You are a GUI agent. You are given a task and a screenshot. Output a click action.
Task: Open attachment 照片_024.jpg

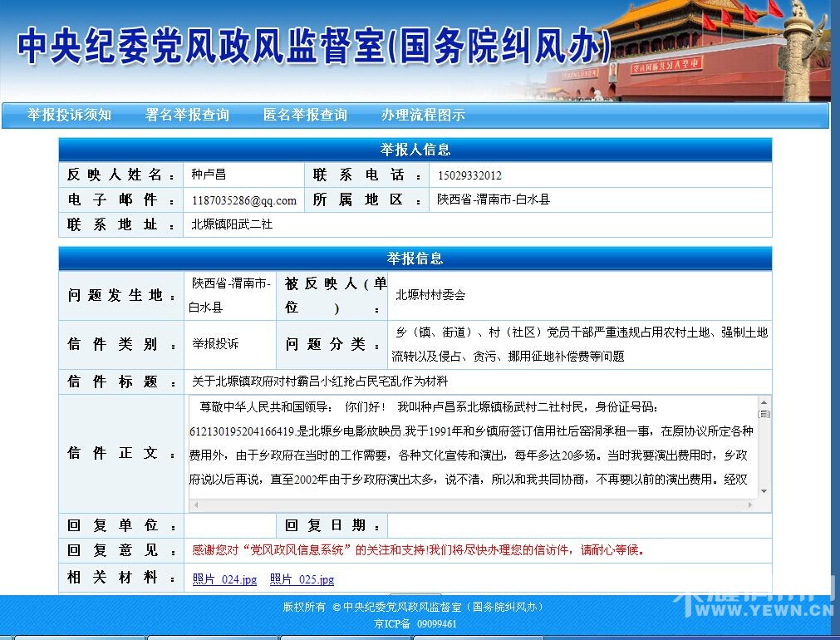[x=224, y=579]
